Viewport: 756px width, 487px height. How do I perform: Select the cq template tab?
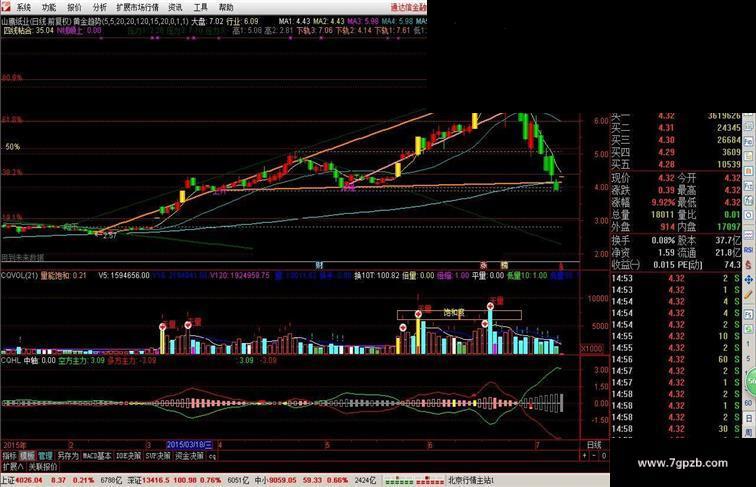212,456
